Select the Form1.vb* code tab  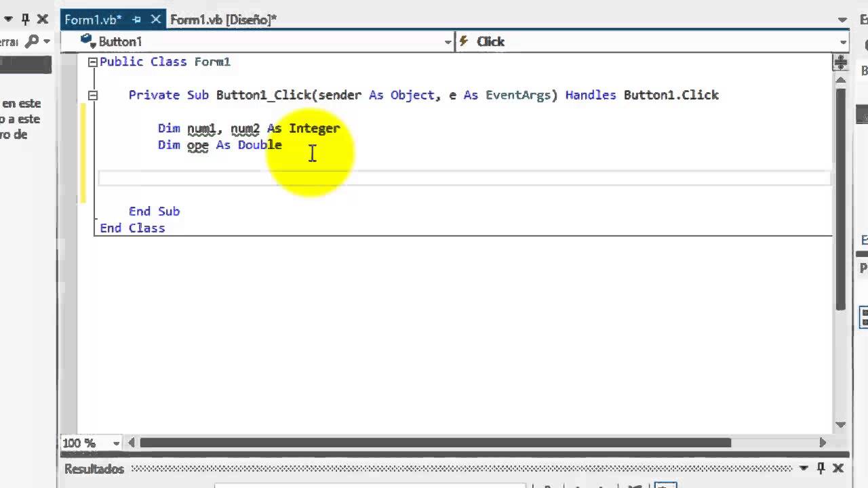click(93, 20)
